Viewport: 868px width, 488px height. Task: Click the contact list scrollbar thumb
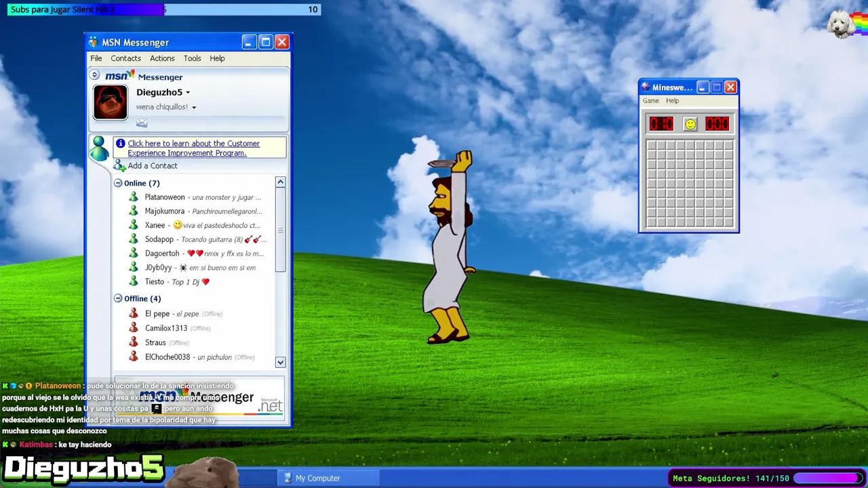pos(280,230)
